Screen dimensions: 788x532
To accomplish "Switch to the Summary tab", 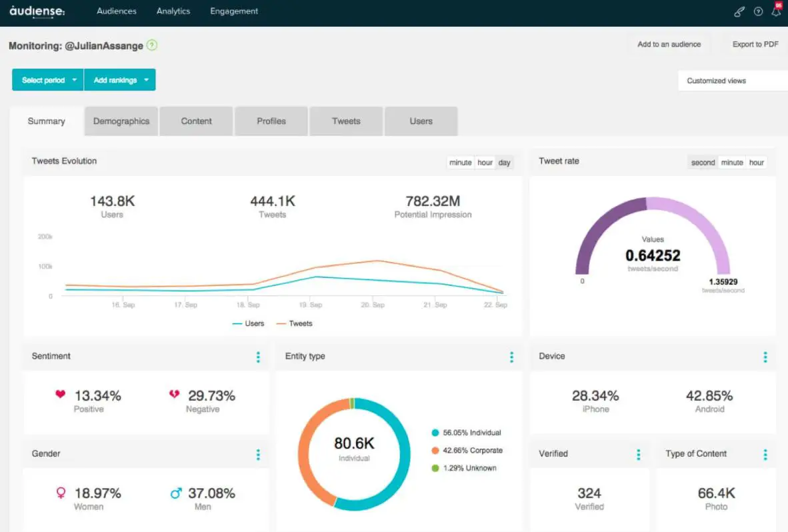I will [x=47, y=121].
